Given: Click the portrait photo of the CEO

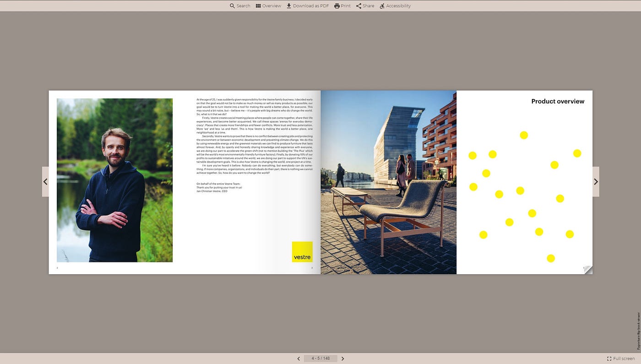Looking at the screenshot, I should 114,180.
